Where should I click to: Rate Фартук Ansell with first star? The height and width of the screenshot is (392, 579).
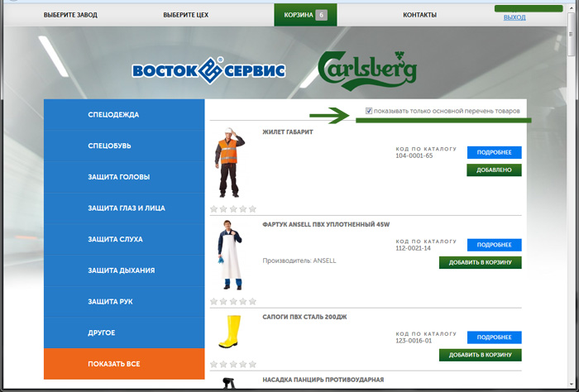click(x=213, y=301)
